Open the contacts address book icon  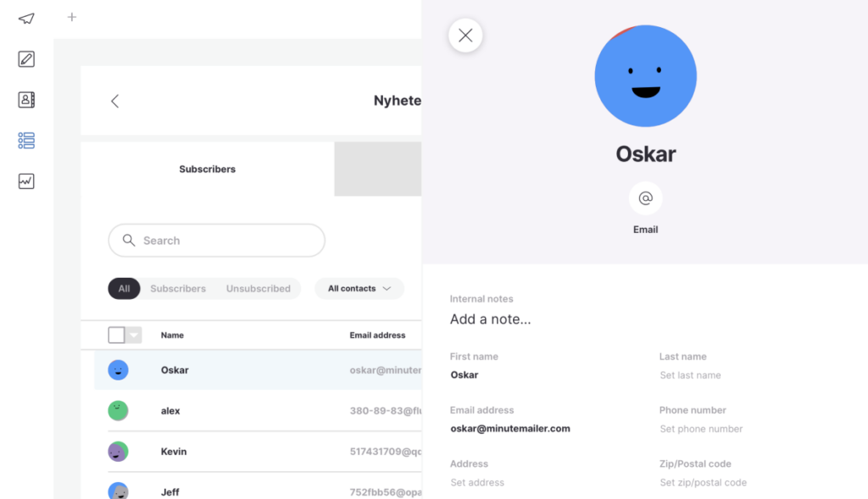pyautogui.click(x=26, y=100)
